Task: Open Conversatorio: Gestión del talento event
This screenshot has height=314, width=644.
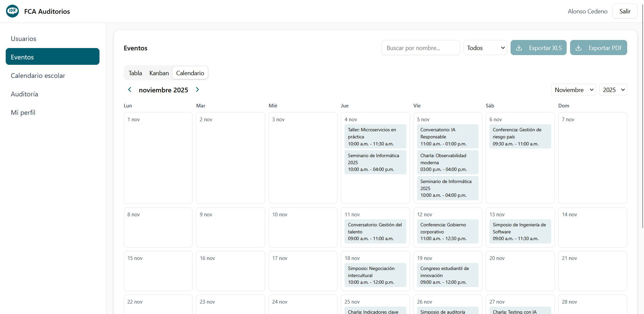Action: (x=375, y=231)
